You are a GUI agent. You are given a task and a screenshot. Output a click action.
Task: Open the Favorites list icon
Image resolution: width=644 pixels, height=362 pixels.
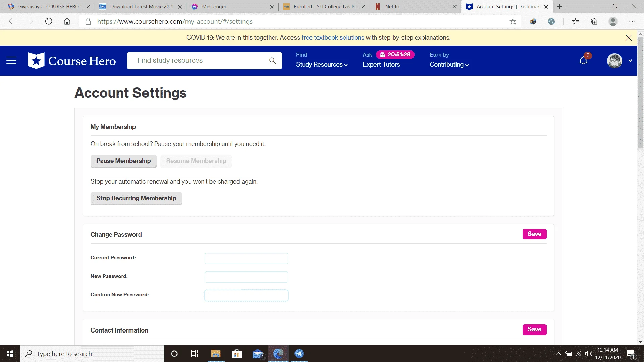pos(576,22)
